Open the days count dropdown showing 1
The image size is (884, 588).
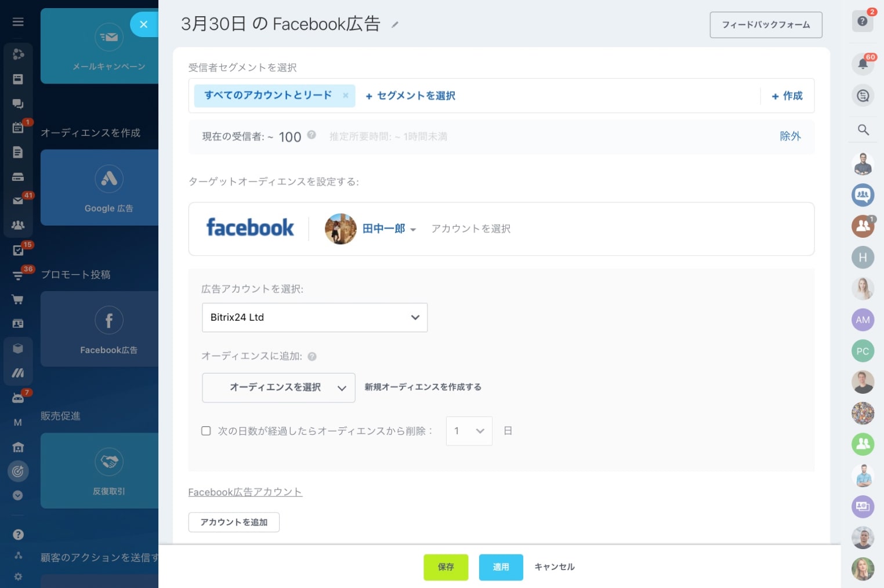(x=469, y=431)
